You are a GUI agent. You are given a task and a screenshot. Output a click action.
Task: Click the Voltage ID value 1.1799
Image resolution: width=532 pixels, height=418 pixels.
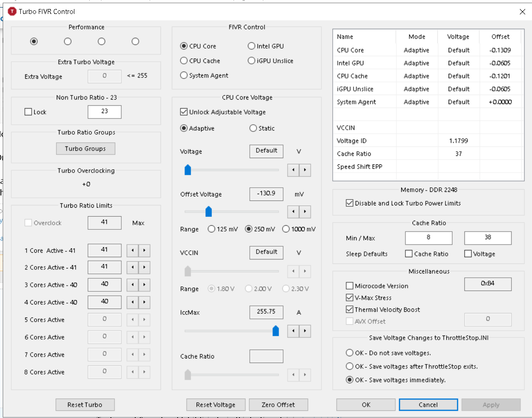[x=459, y=141]
